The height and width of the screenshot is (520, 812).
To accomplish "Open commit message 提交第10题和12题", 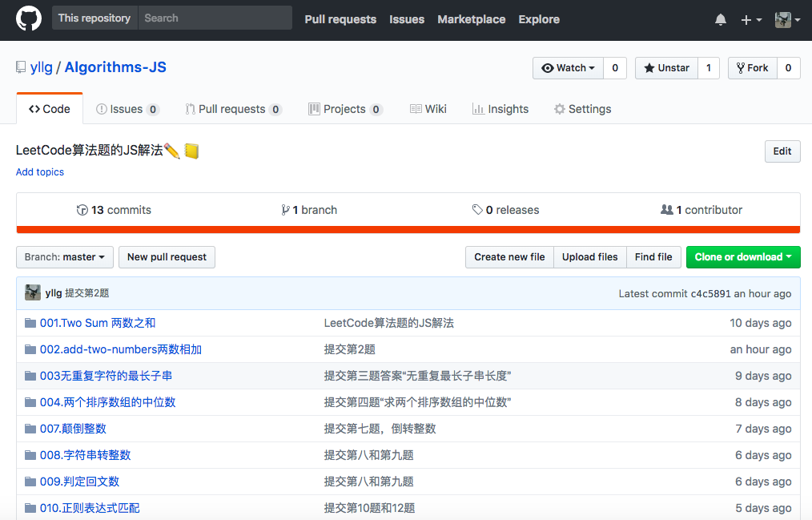I will (x=370, y=508).
